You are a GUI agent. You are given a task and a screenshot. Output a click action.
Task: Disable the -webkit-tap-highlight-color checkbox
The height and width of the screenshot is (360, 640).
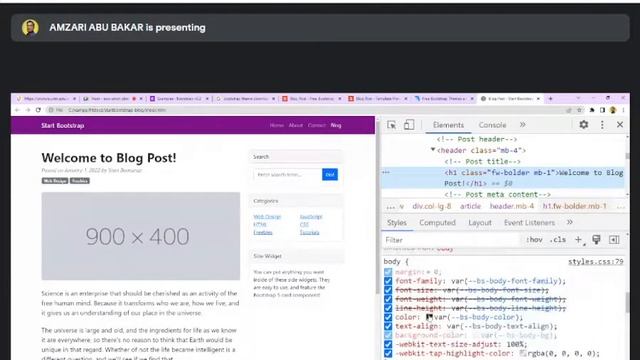click(388, 353)
